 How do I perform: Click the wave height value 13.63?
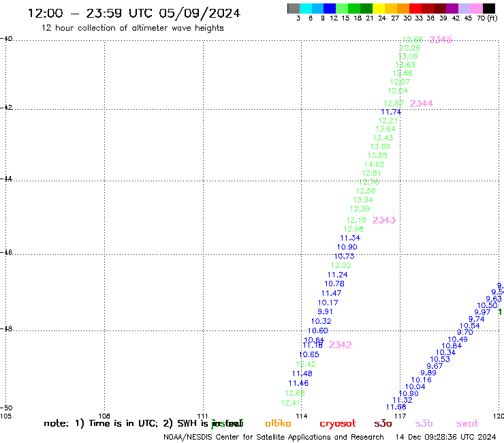[405, 65]
